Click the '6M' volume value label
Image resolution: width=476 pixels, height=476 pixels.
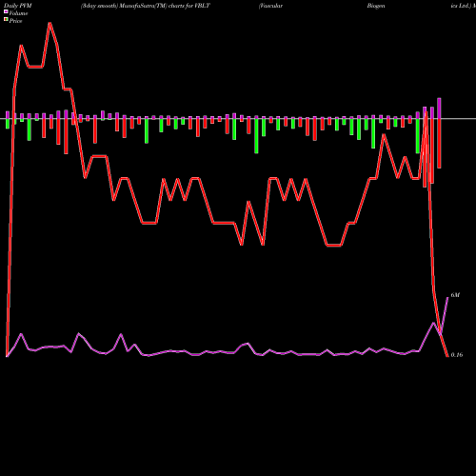(x=455, y=295)
